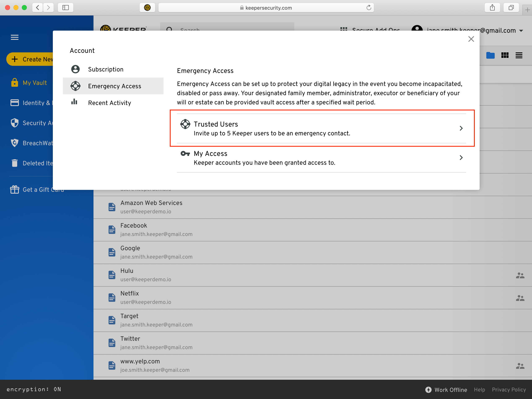The width and height of the screenshot is (532, 399).
Task: Click the Emergency Access lifebuoy icon in sidebar
Action: pyautogui.click(x=75, y=86)
